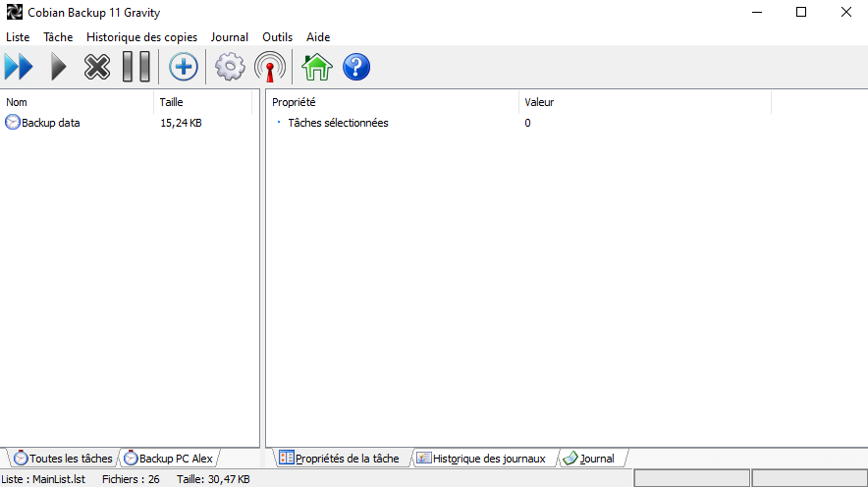Image resolution: width=868 pixels, height=488 pixels.
Task: Click Tâches sélectionnées property row
Action: pos(338,123)
